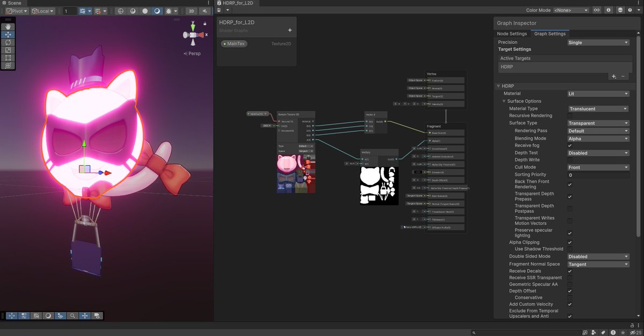Open the Pivot mode dropdown
Image resolution: width=644 pixels, height=336 pixels.
click(x=17, y=11)
